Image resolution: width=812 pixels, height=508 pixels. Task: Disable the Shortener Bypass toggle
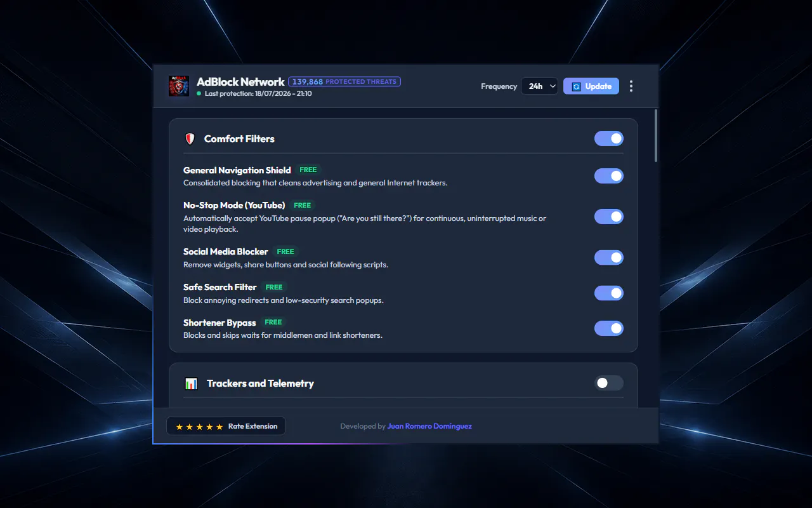609,328
